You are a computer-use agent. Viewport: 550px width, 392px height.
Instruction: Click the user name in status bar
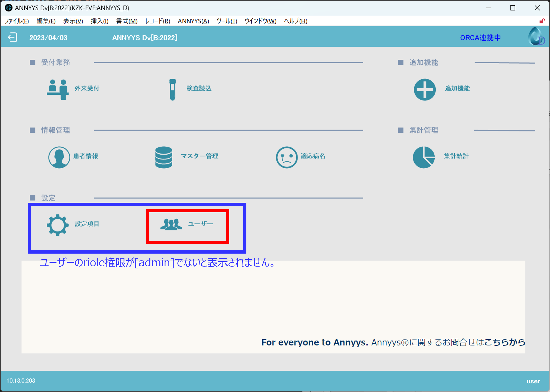533,381
